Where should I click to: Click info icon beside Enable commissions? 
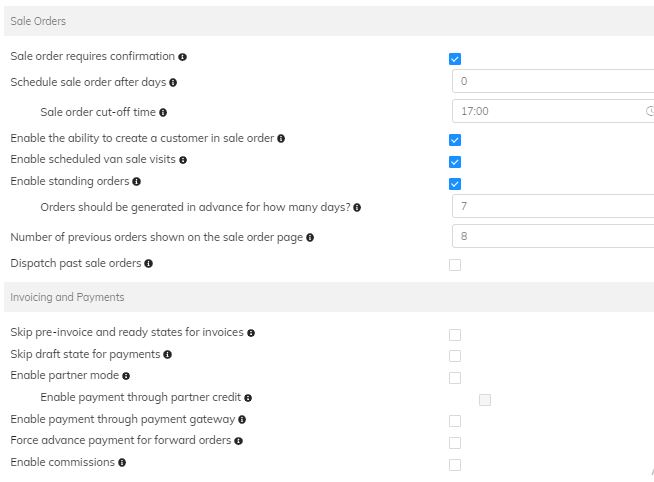coord(122,463)
